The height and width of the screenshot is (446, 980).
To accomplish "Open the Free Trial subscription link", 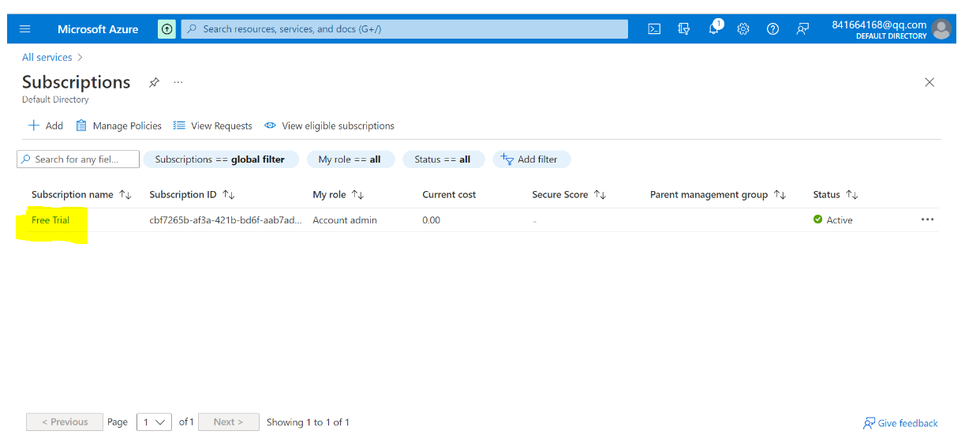I will click(x=50, y=220).
